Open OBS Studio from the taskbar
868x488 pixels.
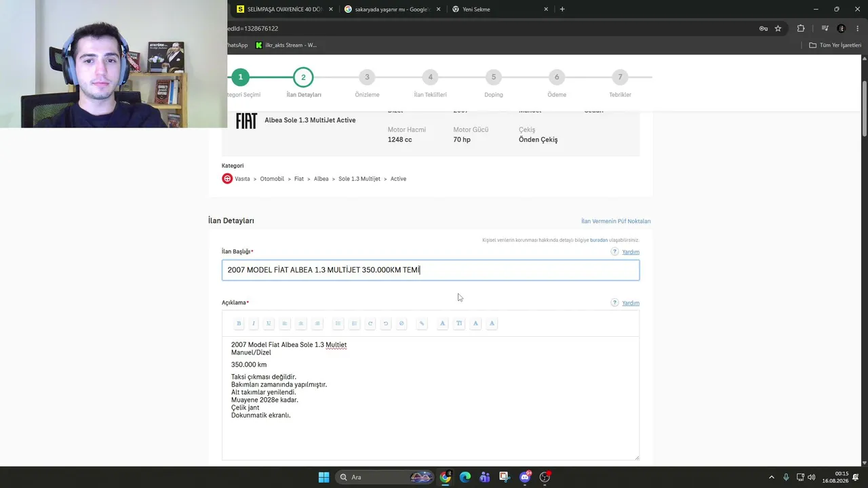(x=544, y=477)
